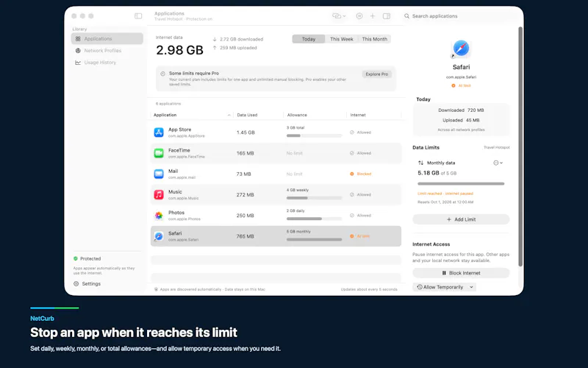Click the Add Limit button
The height and width of the screenshot is (368, 588).
[x=461, y=219]
